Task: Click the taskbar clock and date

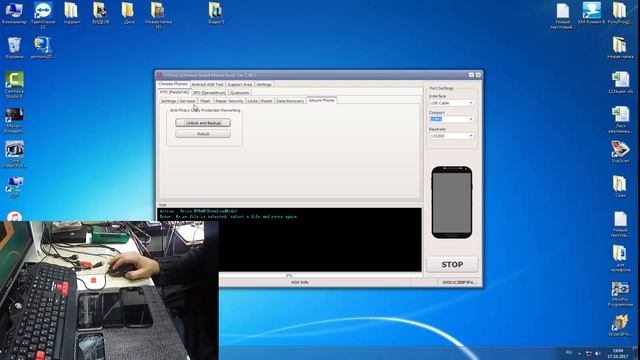Action: [x=618, y=353]
